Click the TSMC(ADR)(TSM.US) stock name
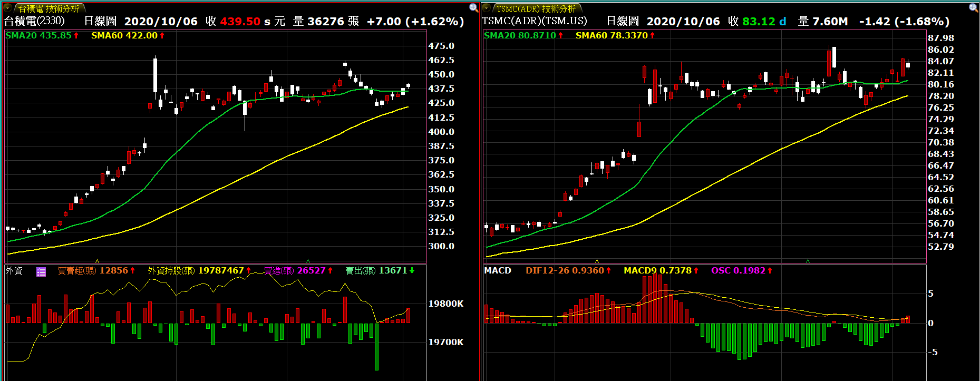 click(534, 21)
